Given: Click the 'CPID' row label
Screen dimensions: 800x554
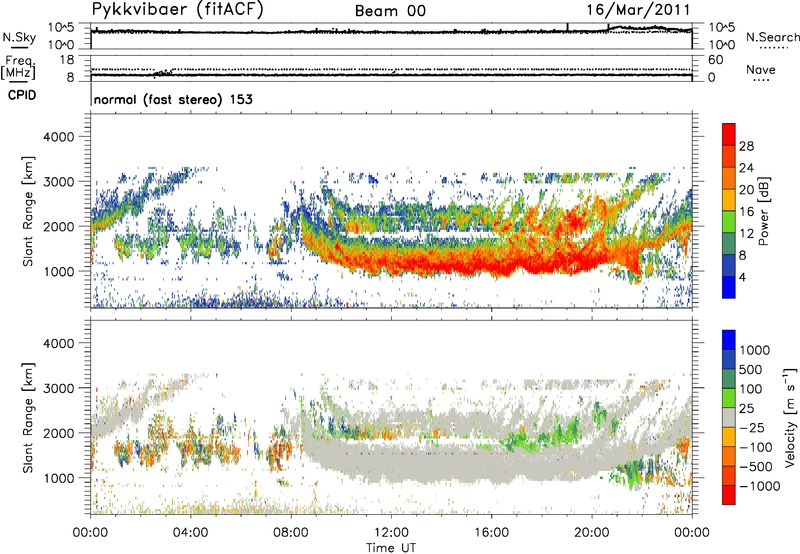Looking at the screenshot, I should point(22,95).
